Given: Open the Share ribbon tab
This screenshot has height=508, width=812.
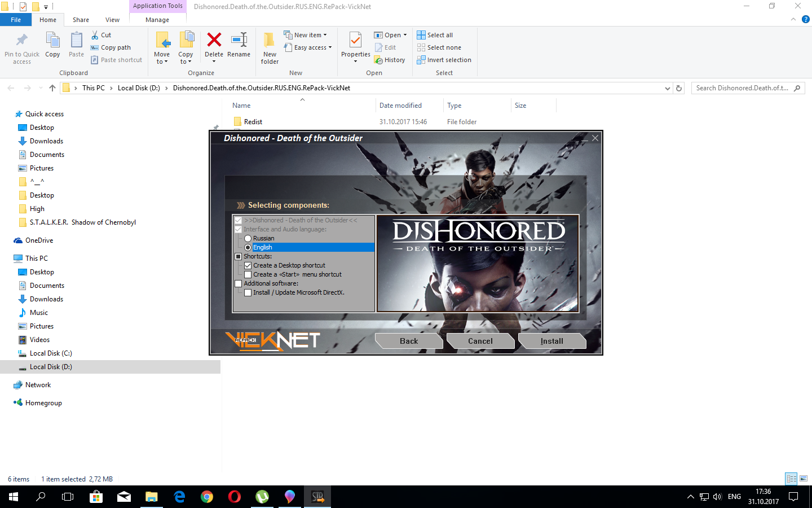Looking at the screenshot, I should [81, 20].
